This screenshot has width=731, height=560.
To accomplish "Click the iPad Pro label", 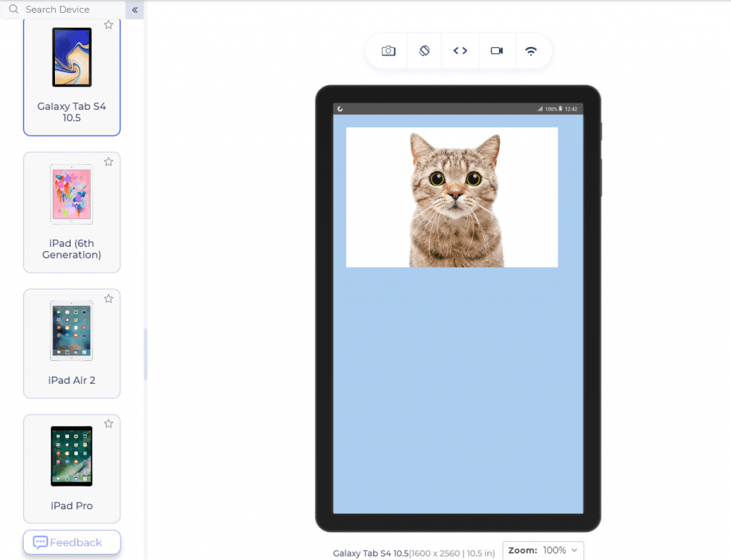I will click(x=72, y=506).
